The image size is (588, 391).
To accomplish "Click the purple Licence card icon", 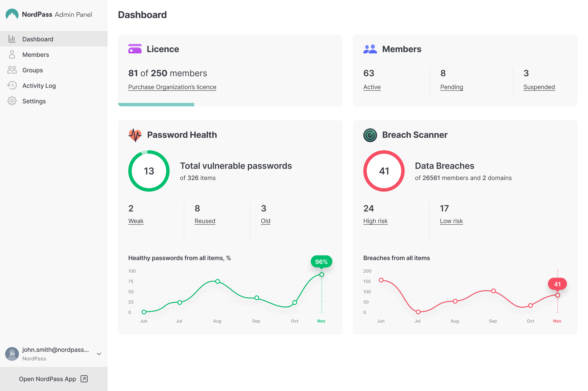I will tap(135, 49).
